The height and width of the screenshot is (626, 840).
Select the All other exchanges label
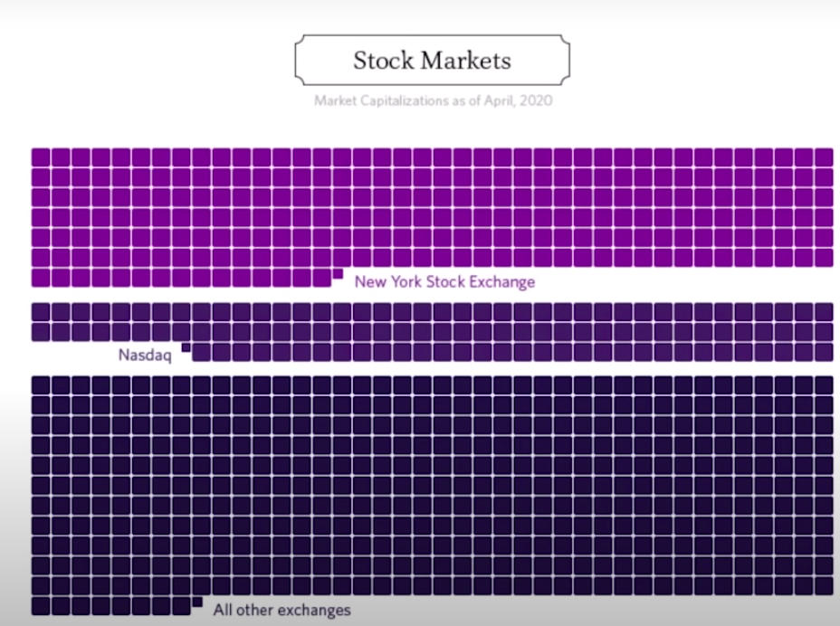point(282,610)
